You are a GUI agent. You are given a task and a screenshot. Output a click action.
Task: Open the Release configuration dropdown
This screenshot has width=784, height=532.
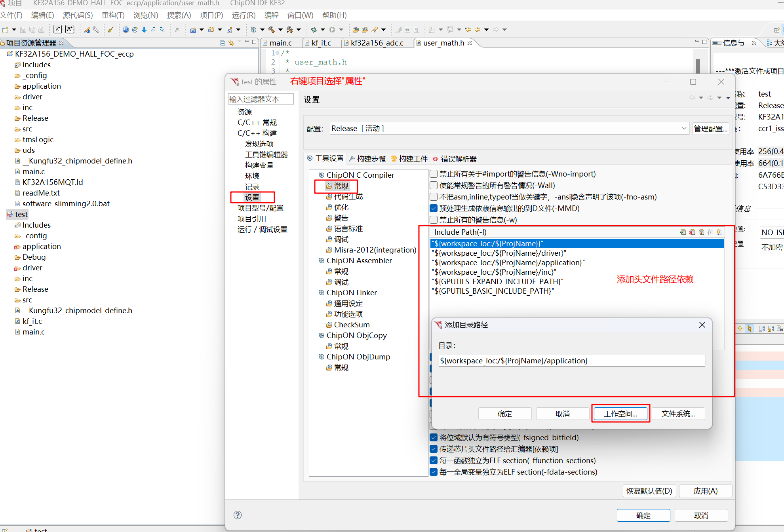(684, 129)
